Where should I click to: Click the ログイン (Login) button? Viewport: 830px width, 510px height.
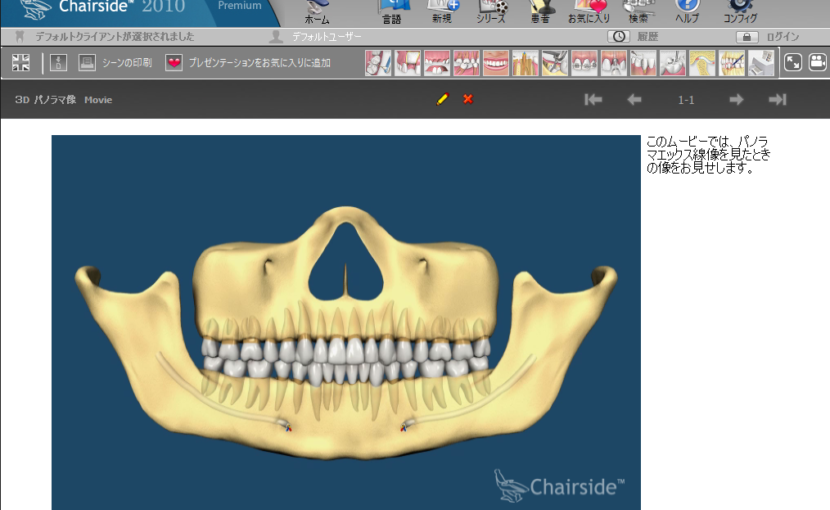click(770, 37)
